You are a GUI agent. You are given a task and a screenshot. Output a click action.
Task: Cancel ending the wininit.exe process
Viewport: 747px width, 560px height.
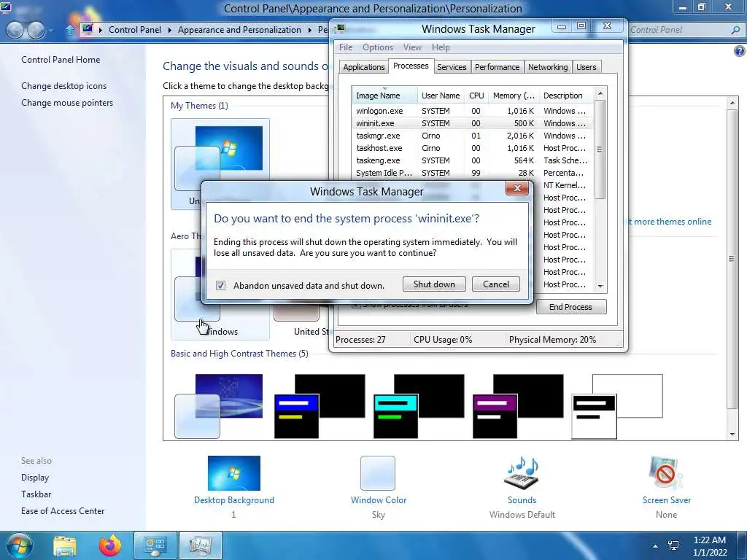tap(495, 284)
